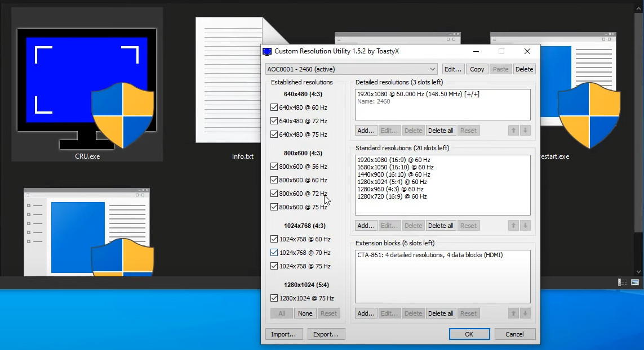Close the Custom Resolution Utility window
The image size is (644, 350).
527,51
